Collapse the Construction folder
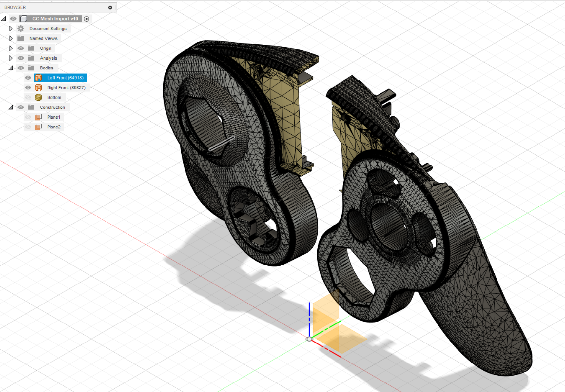This screenshot has height=392, width=565. [x=11, y=107]
